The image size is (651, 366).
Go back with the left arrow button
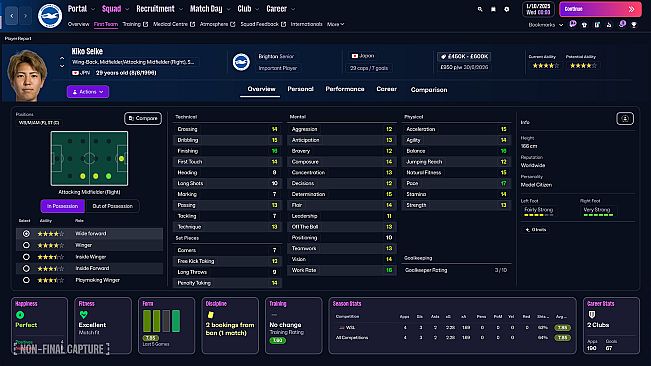coord(12,16)
